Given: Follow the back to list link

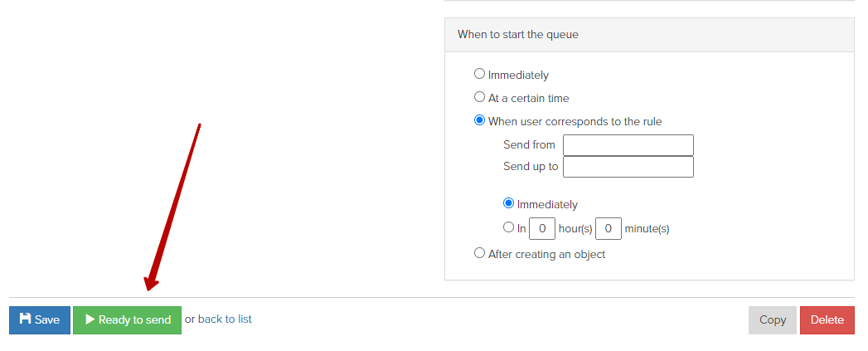Looking at the screenshot, I should click(x=225, y=319).
